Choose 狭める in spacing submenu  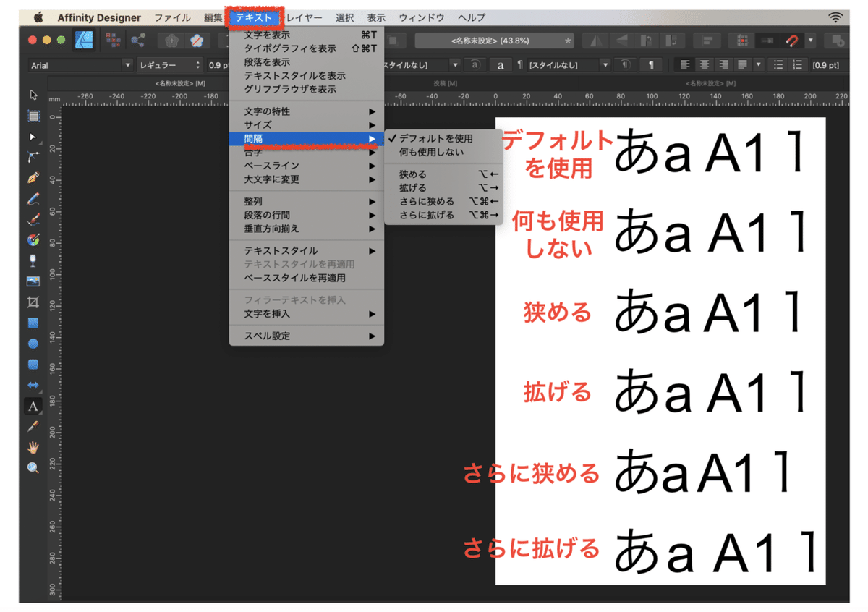(443, 174)
